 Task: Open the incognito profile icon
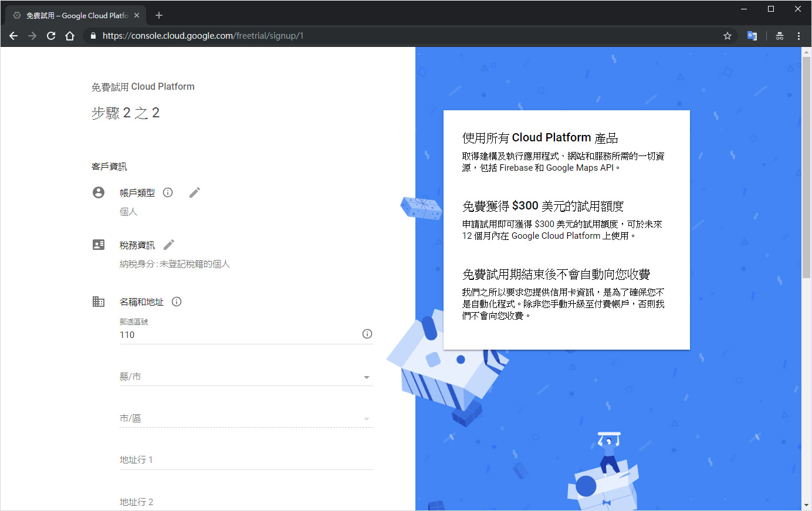pyautogui.click(x=780, y=36)
